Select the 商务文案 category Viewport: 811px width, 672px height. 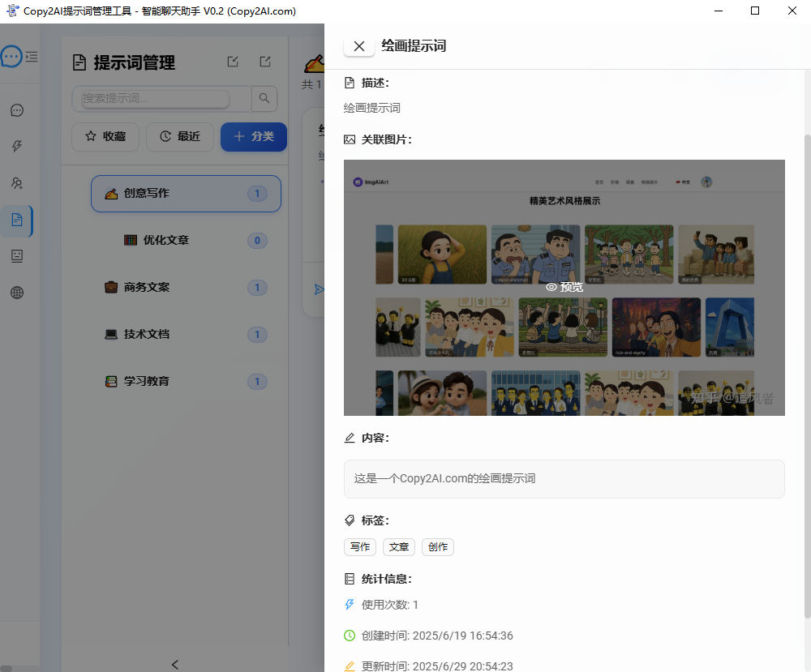tap(186, 288)
